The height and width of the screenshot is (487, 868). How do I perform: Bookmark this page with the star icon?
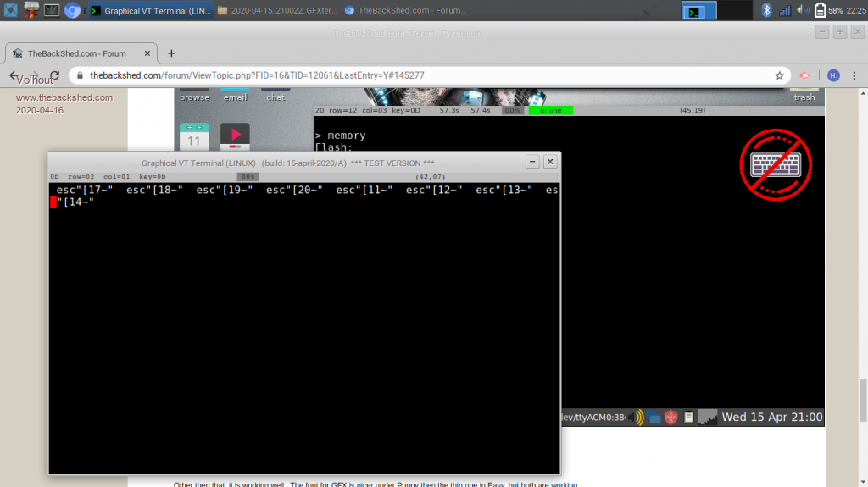tap(779, 75)
